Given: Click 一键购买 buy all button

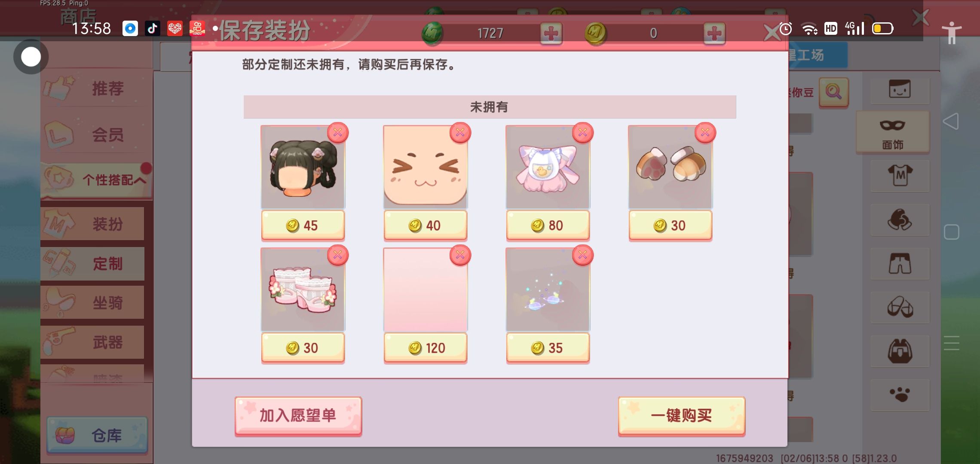Looking at the screenshot, I should pyautogui.click(x=681, y=416).
